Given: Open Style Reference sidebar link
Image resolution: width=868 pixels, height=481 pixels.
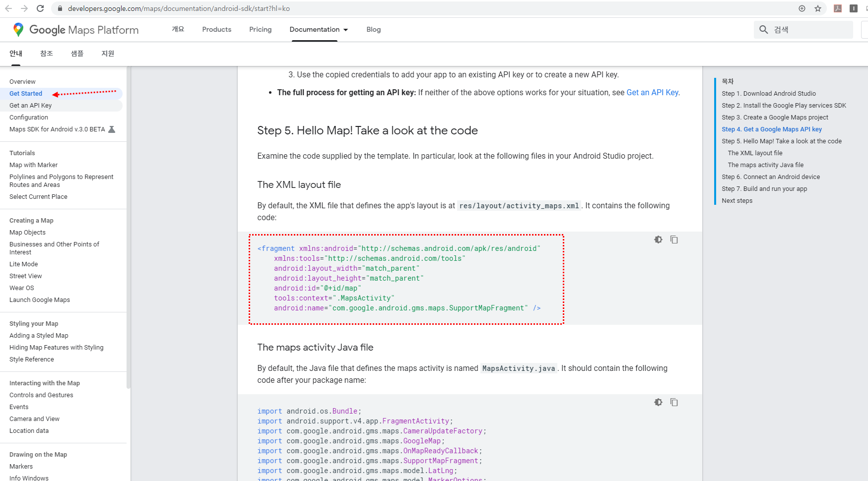Looking at the screenshot, I should [x=32, y=360].
